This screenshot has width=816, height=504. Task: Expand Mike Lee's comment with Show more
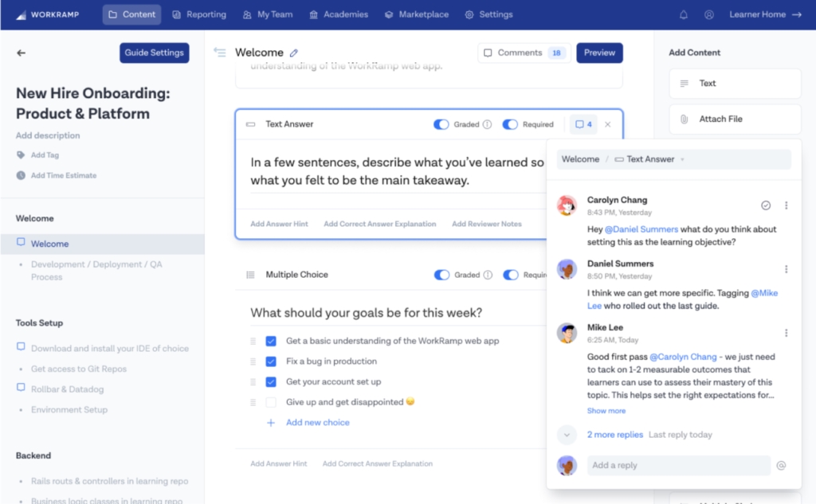tap(606, 411)
